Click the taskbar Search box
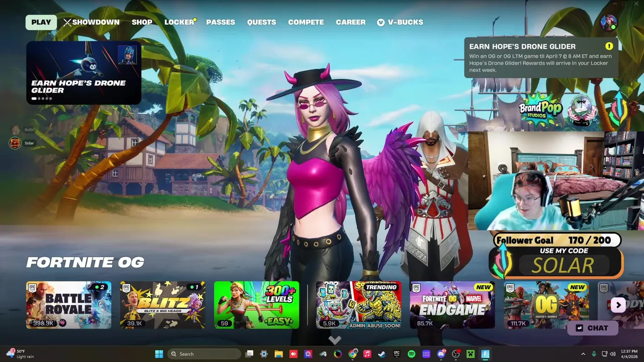The height and width of the screenshot is (362, 644). pyautogui.click(x=204, y=354)
